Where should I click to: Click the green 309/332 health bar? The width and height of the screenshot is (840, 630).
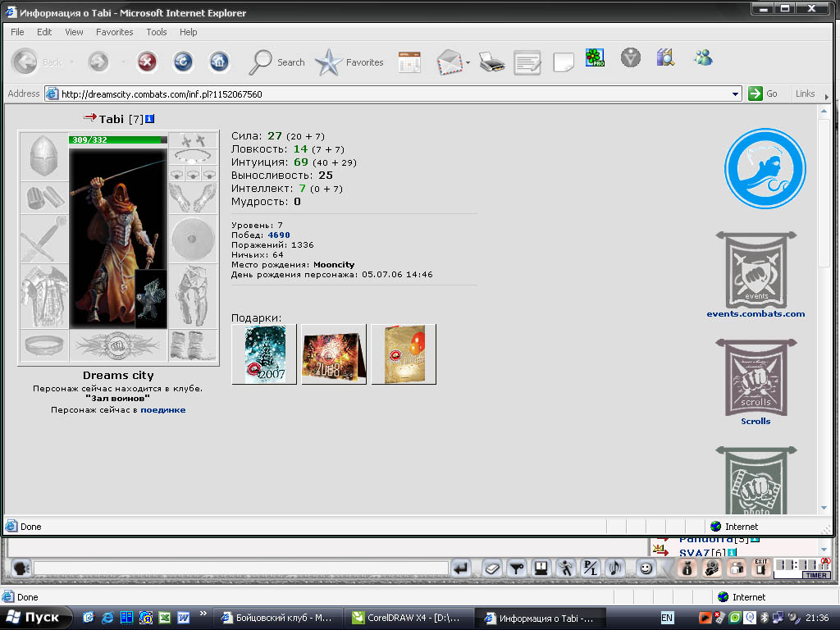pos(118,139)
